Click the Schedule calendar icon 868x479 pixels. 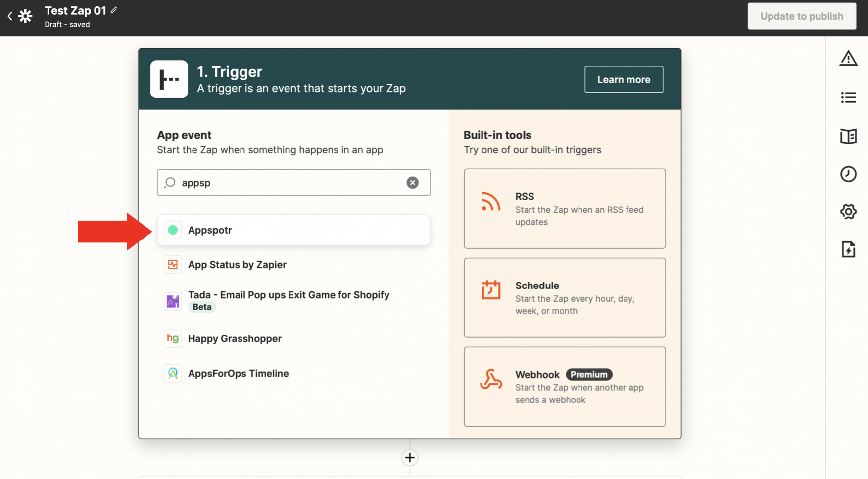coord(491,290)
